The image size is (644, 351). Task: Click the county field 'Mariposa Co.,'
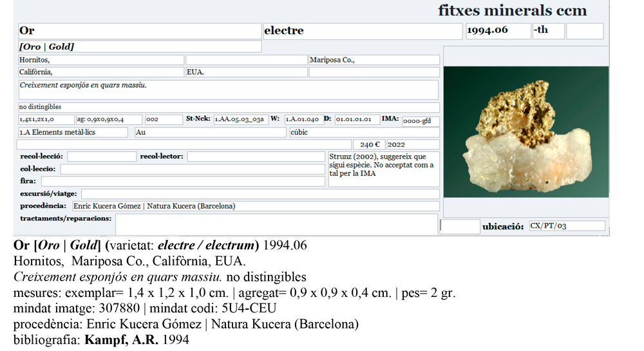point(374,61)
